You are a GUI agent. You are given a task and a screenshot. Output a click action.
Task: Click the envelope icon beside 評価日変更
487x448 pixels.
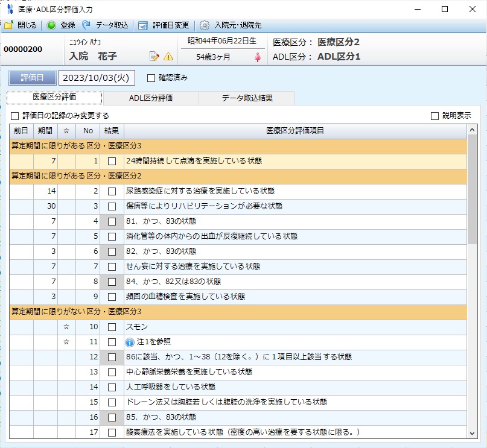pos(142,25)
